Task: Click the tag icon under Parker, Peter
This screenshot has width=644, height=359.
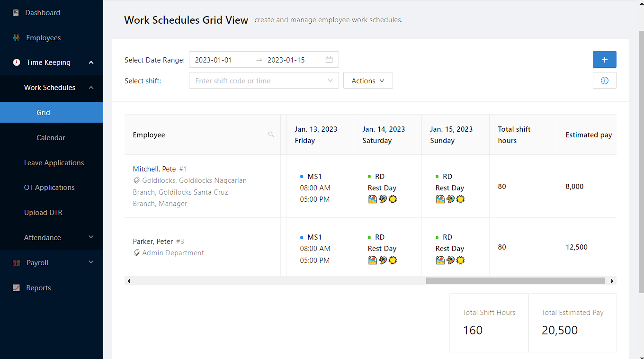Action: [x=137, y=253]
